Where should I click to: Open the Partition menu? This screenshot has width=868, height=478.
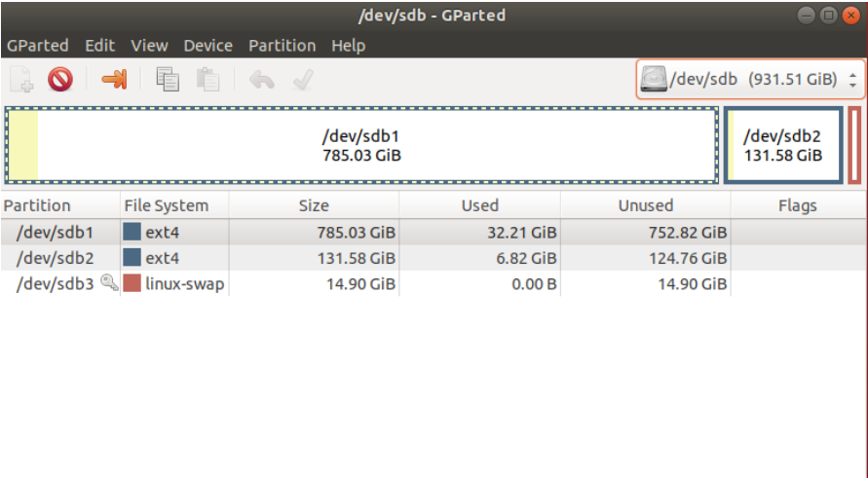(x=282, y=46)
